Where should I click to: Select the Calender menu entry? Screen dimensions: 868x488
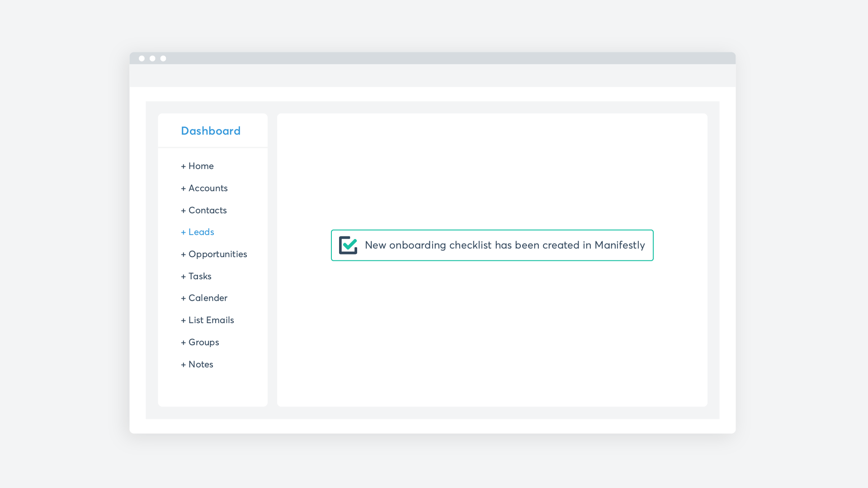pyautogui.click(x=204, y=298)
